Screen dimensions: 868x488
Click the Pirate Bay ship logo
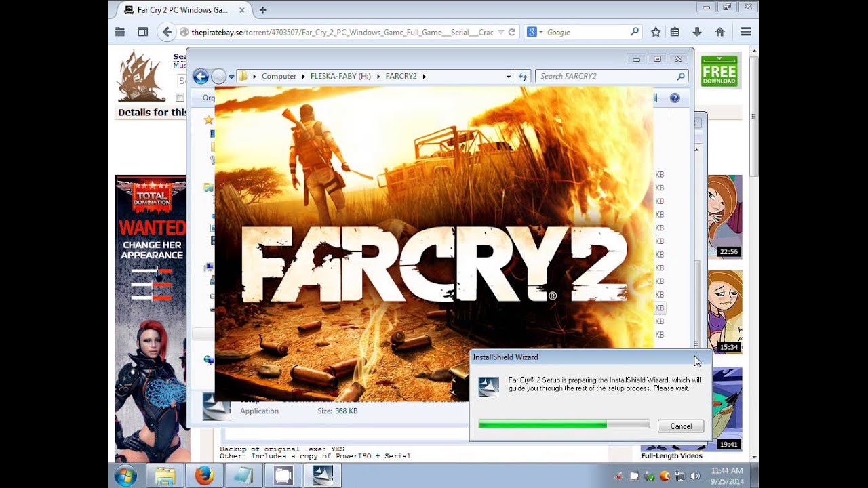(x=141, y=77)
